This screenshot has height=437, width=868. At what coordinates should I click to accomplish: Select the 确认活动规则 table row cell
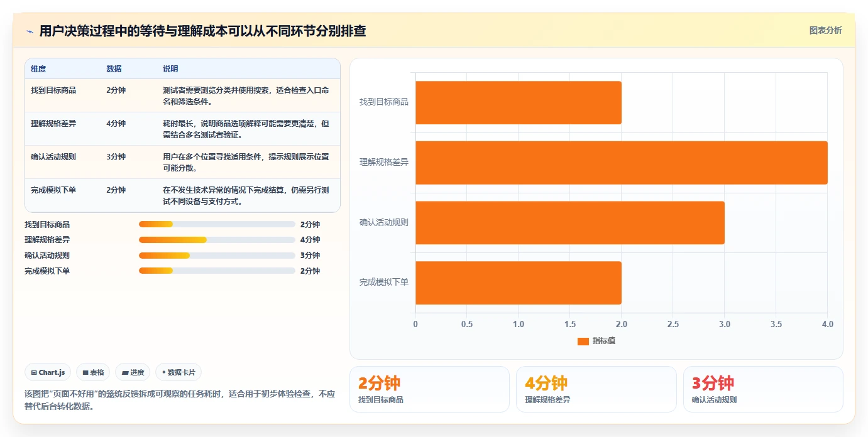[x=53, y=156]
